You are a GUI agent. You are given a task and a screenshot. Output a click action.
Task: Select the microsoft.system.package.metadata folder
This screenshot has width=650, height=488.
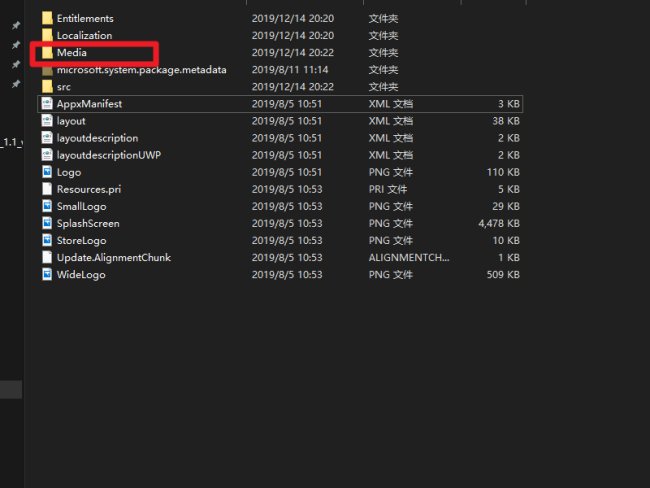[141, 70]
